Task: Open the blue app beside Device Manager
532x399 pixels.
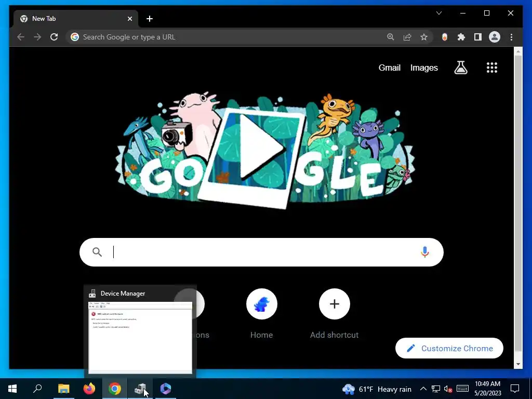Action: (166, 389)
